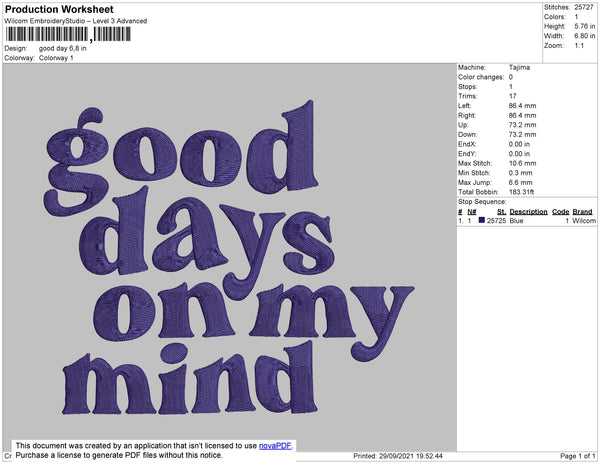The image size is (600, 464).
Task: Select the Brand column header
Action: click(x=583, y=212)
